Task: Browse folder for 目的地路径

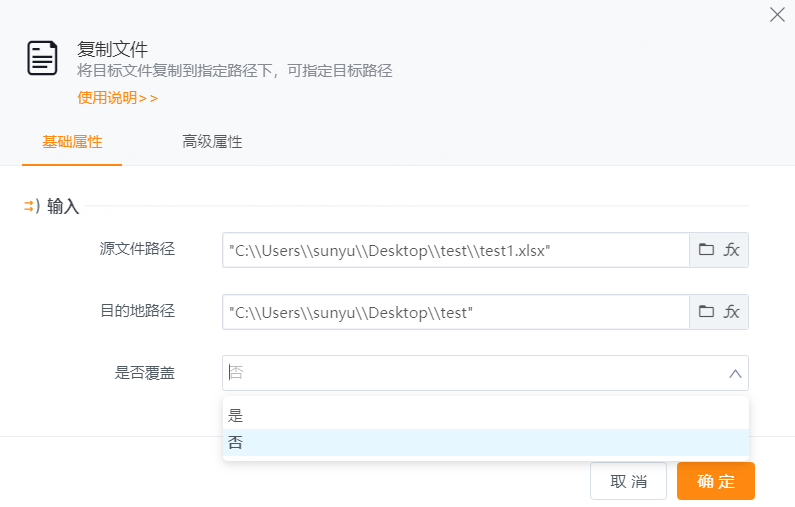Action: tap(706, 312)
